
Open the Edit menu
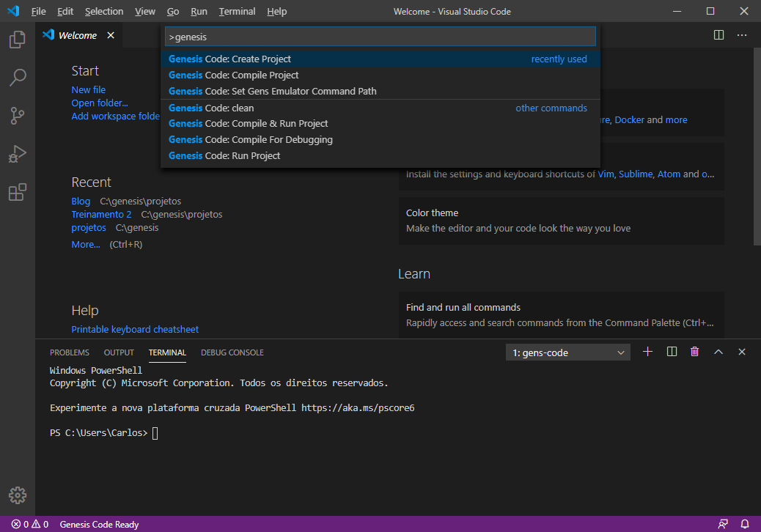65,11
